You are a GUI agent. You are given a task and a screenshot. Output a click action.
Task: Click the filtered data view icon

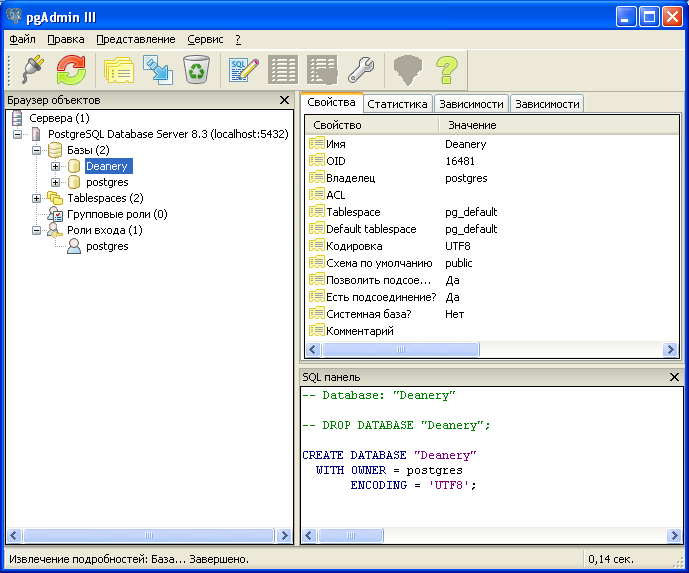(322, 69)
